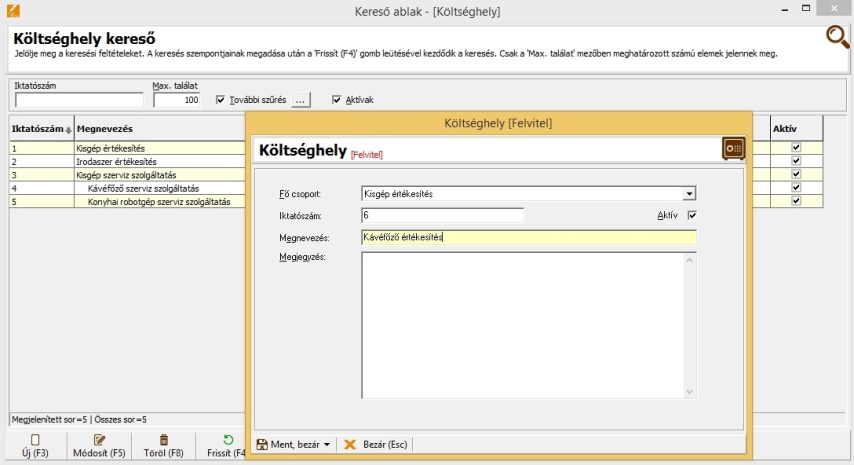Click the Bezár (Esc) close button

[376, 445]
